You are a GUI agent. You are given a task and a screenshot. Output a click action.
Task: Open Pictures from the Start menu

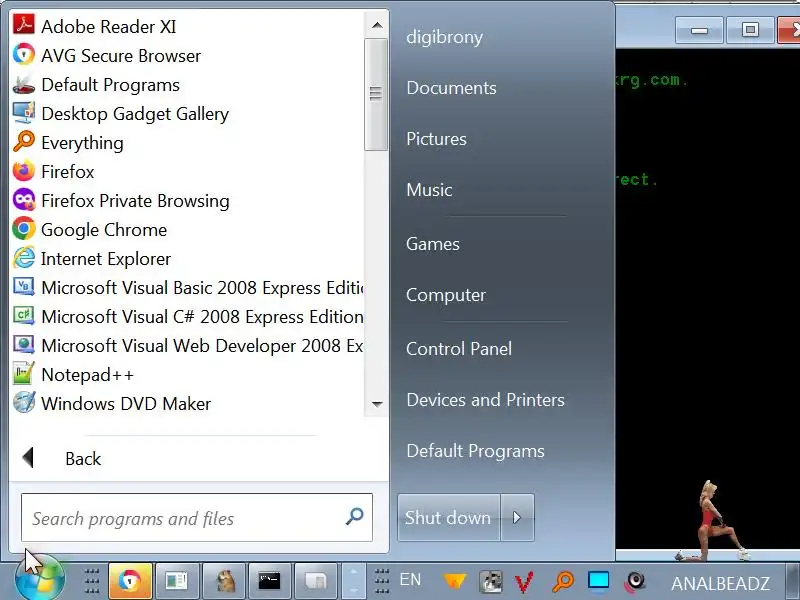coord(436,139)
